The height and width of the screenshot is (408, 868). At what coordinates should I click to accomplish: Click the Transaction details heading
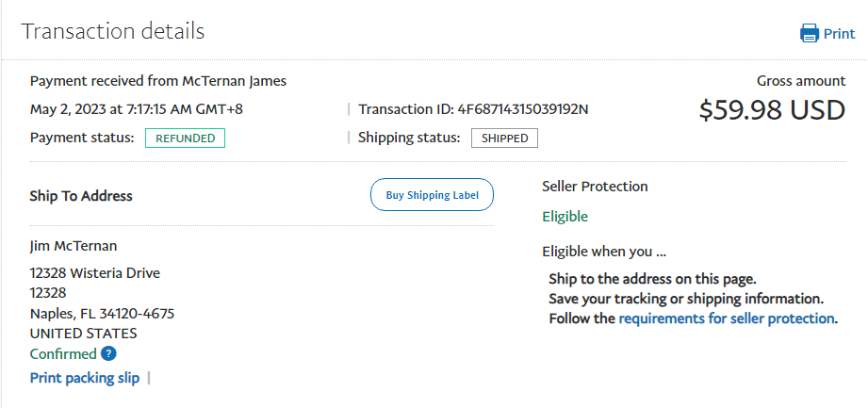click(x=112, y=31)
